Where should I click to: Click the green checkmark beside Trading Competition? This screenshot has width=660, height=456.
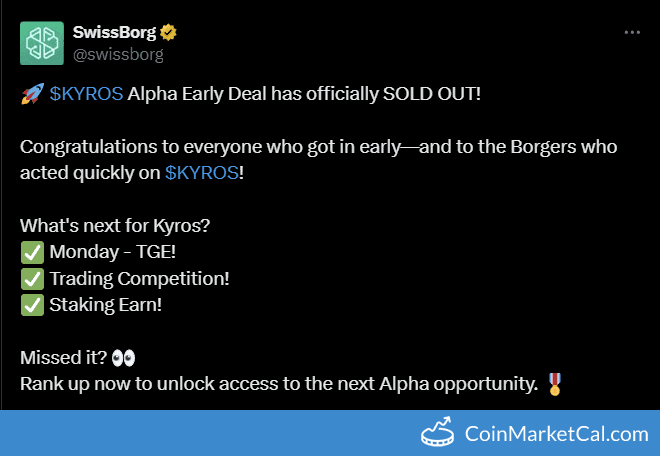(30, 279)
